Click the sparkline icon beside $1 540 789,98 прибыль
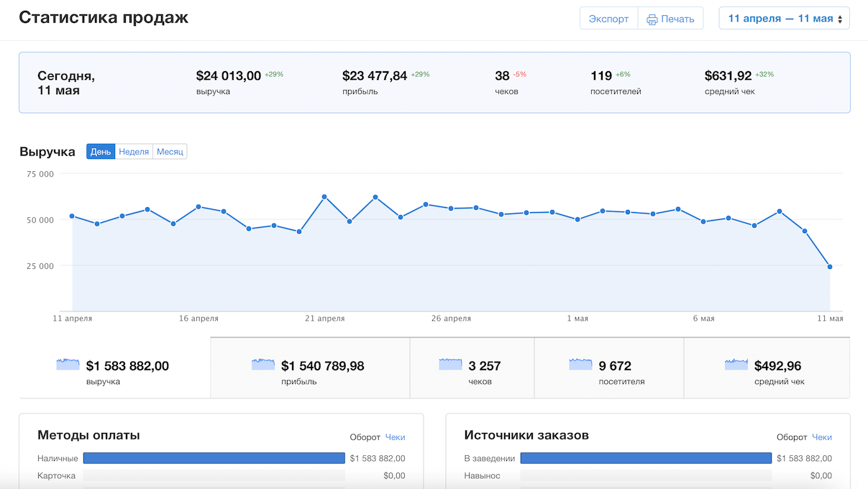 click(263, 365)
